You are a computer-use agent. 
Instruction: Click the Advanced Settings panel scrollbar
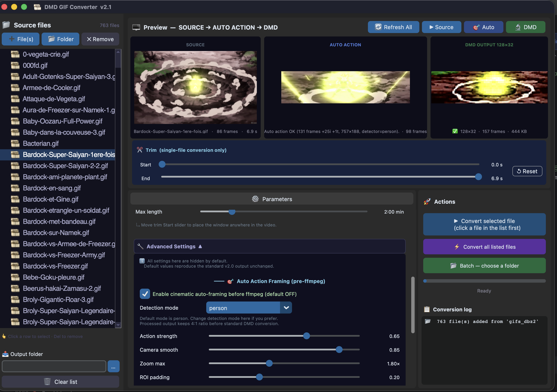[x=413, y=305]
